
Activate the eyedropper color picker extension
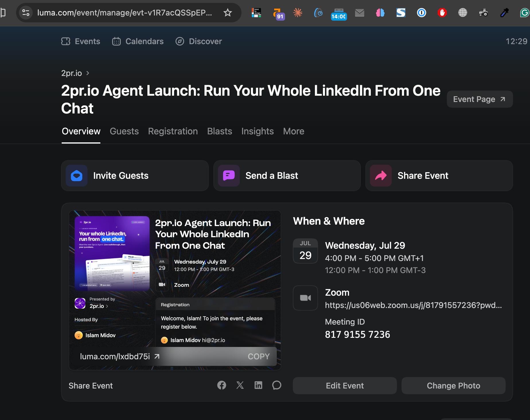(504, 13)
